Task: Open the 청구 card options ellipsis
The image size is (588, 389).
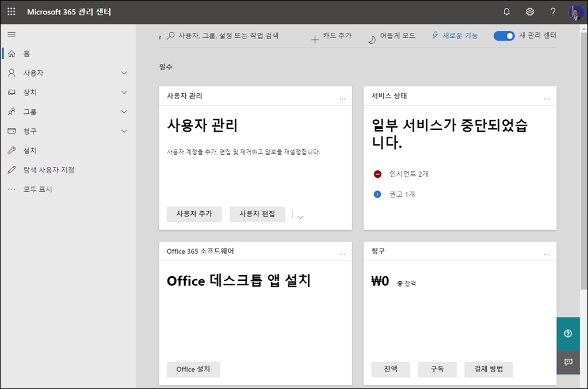Action: [x=547, y=254]
